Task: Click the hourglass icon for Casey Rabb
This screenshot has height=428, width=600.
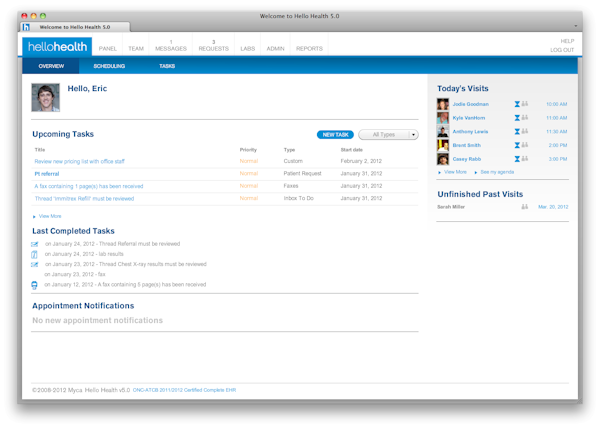Action: point(517,159)
